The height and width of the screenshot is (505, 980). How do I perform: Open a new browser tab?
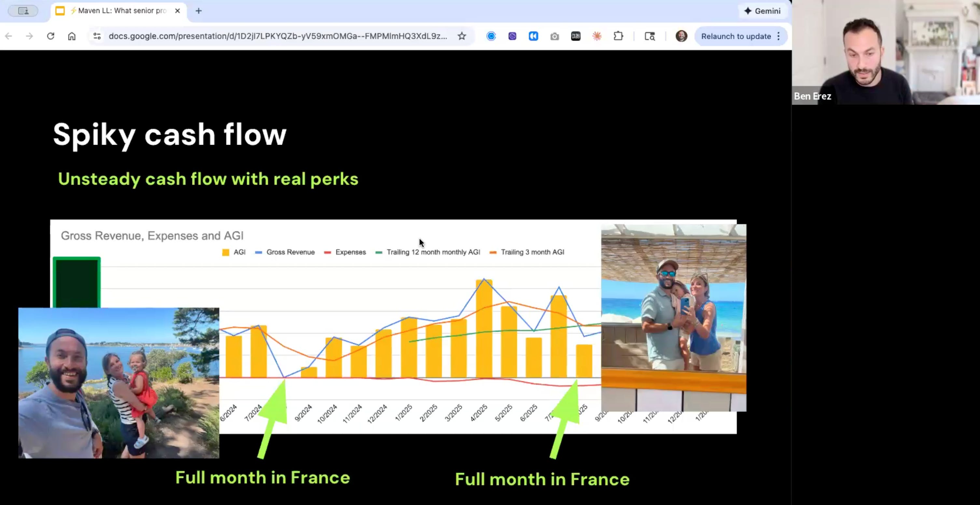[199, 11]
